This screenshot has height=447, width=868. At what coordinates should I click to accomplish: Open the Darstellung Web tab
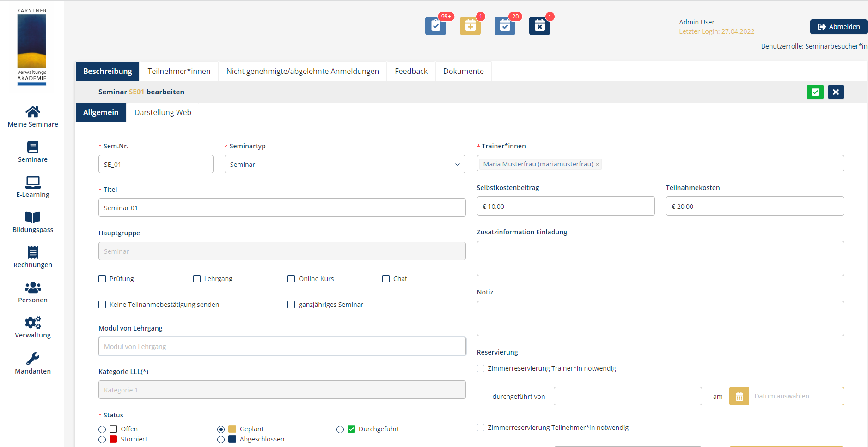coord(163,112)
